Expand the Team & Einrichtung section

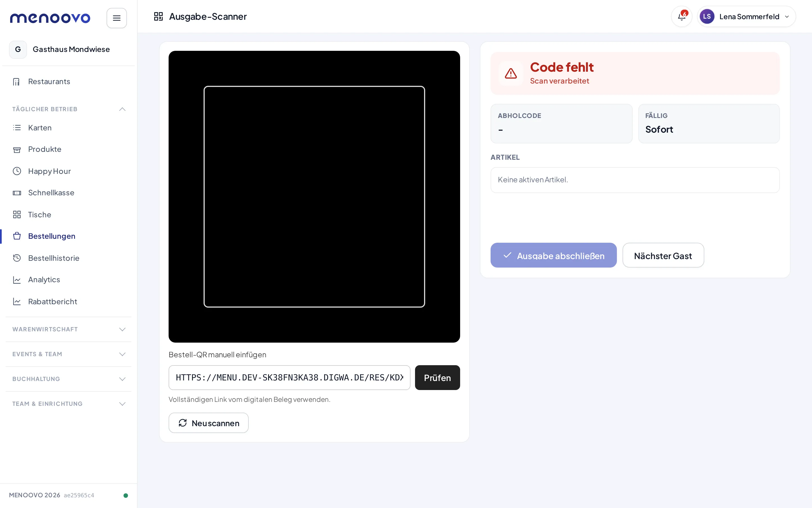69,404
